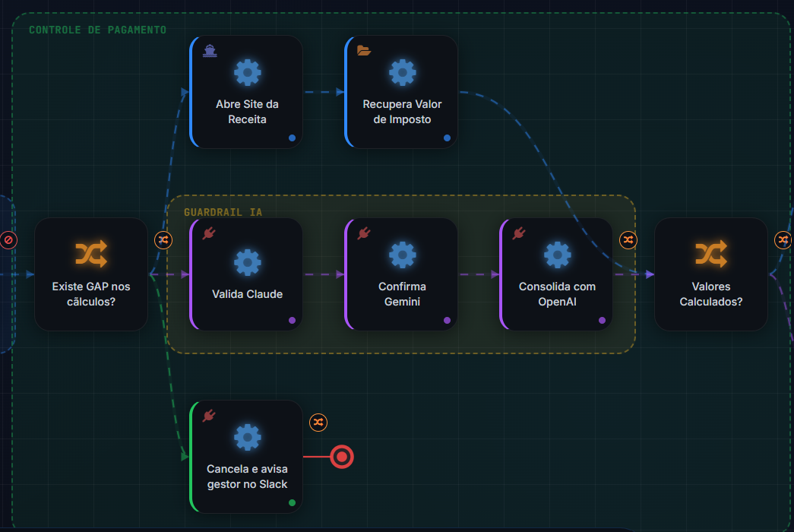794x532 pixels.
Task: Click the purple status dot on Consolida com OpenAI
Action: click(602, 320)
